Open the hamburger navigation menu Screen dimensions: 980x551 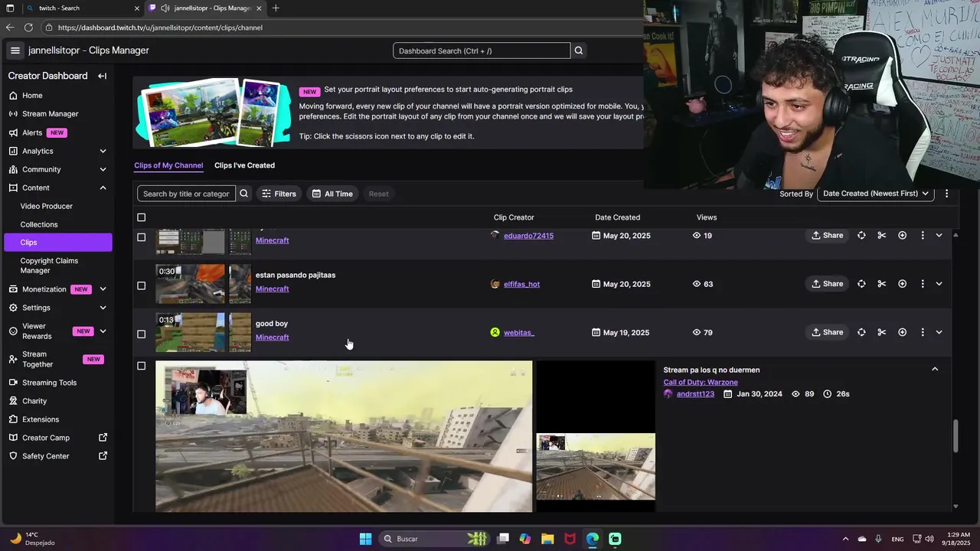(x=15, y=51)
